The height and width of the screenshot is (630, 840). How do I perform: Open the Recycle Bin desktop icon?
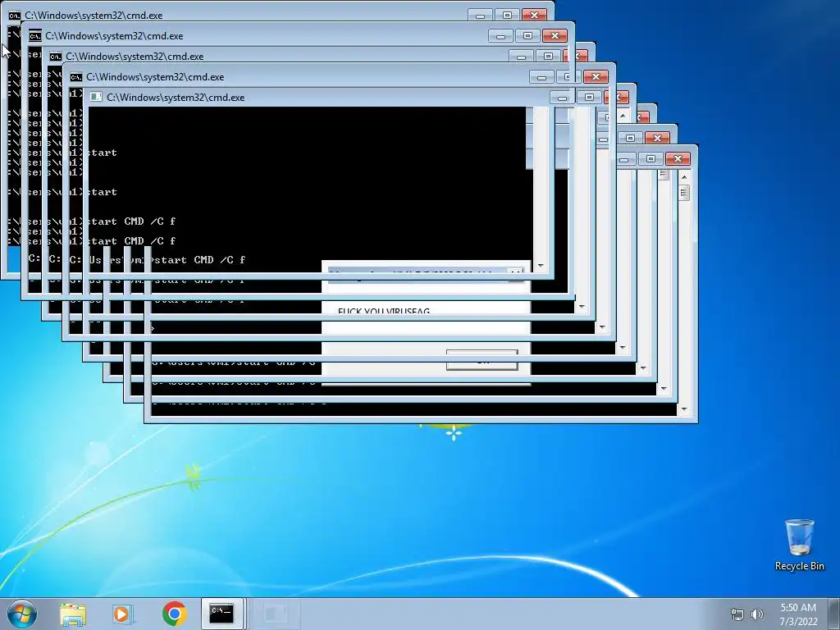(799, 545)
